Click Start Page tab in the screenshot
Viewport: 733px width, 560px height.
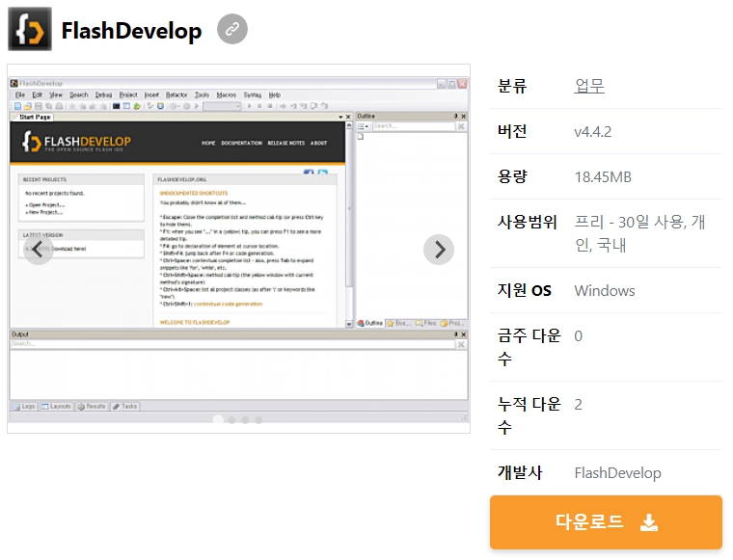[x=35, y=118]
